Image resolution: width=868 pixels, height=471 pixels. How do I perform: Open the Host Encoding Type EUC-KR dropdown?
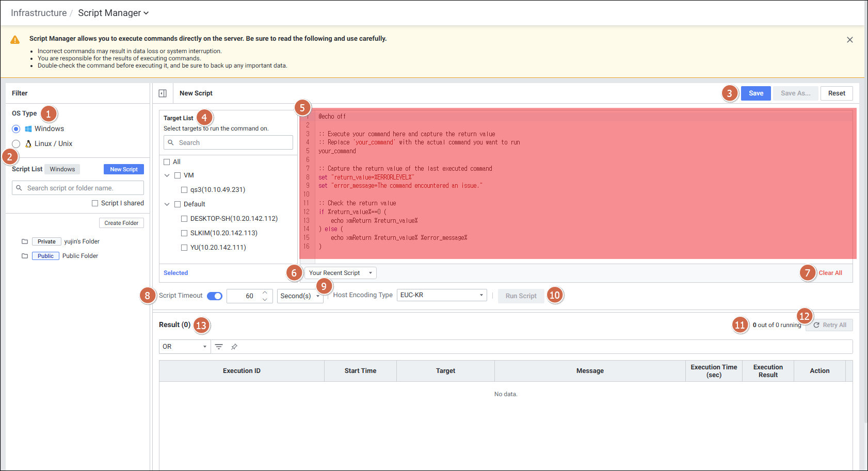tap(441, 295)
